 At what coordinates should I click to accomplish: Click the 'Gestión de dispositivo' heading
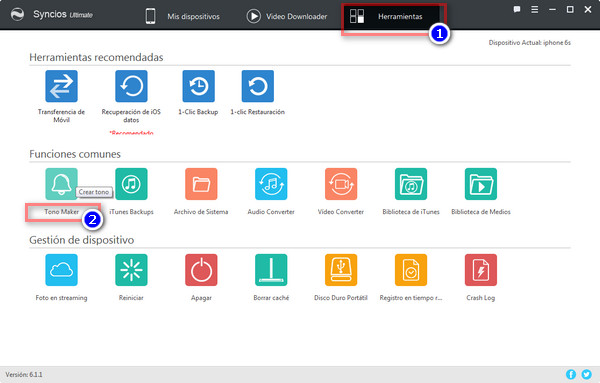point(82,240)
